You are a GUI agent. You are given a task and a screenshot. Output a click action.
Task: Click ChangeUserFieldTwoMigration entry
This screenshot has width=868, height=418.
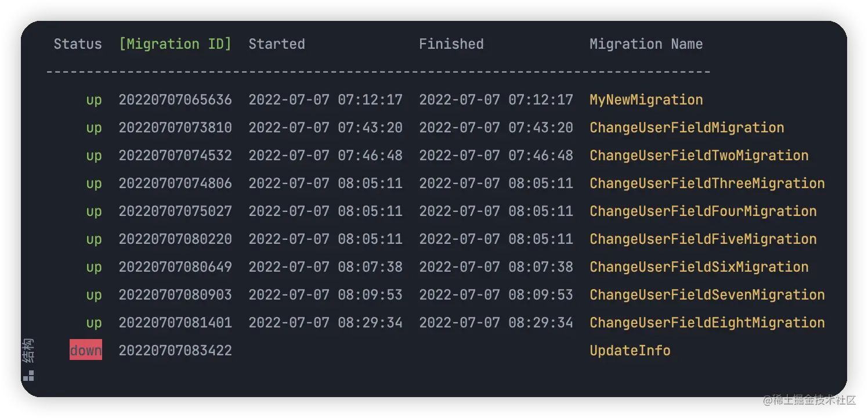[x=699, y=156]
